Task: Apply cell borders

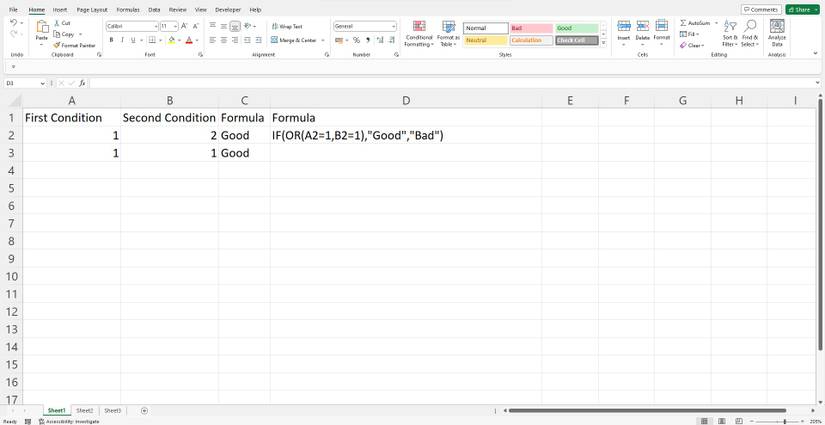Action: click(x=152, y=40)
